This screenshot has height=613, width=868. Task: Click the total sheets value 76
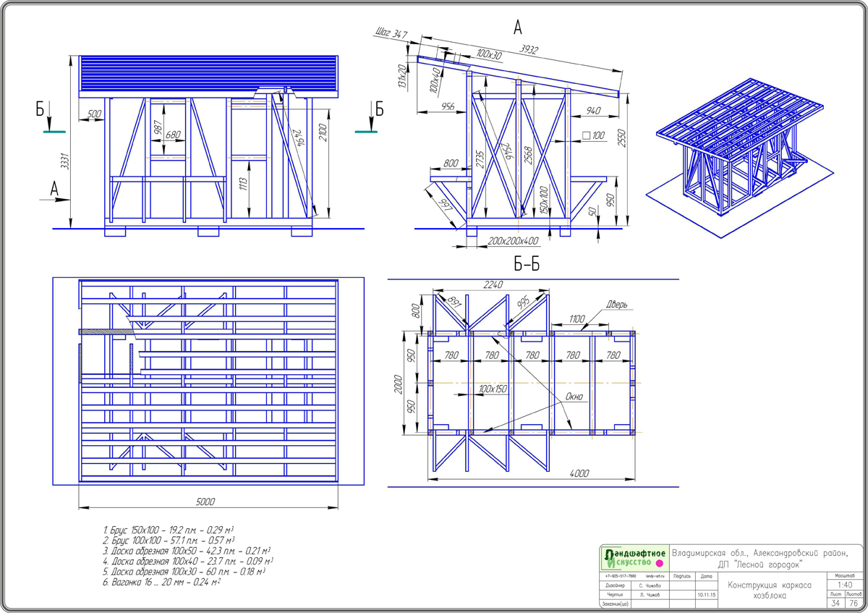pyautogui.click(x=853, y=602)
